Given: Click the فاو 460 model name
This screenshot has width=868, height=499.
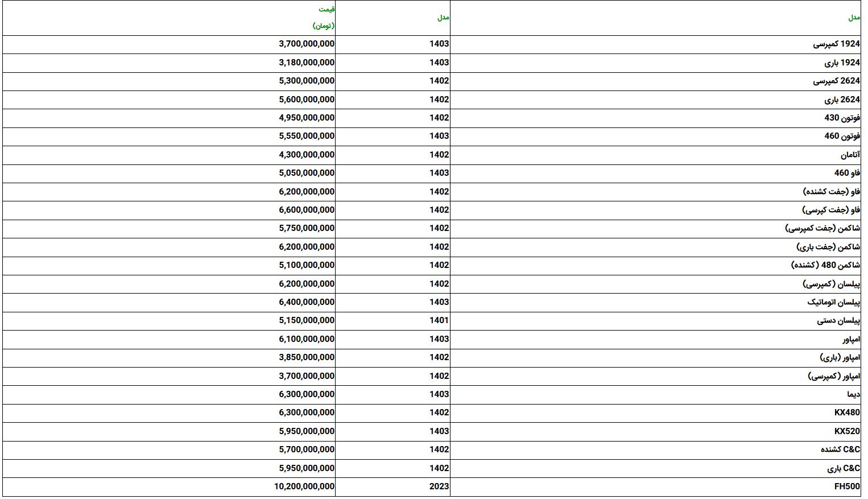Looking at the screenshot, I should click(847, 173).
